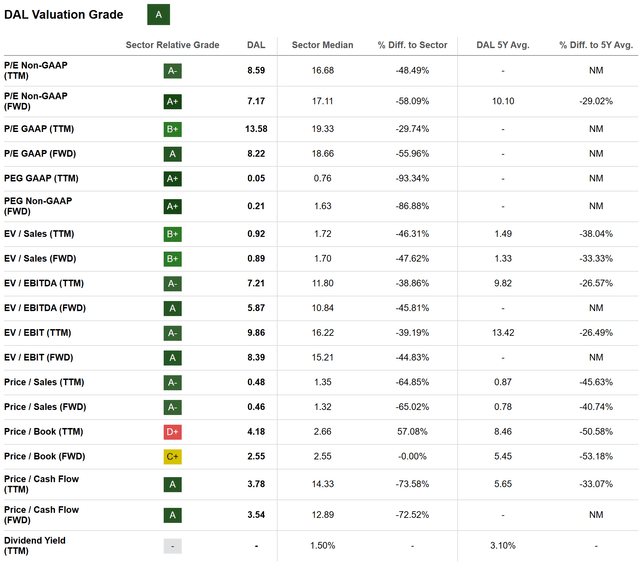Click DAL value 0.05
This screenshot has height=565, width=640.
(256, 178)
